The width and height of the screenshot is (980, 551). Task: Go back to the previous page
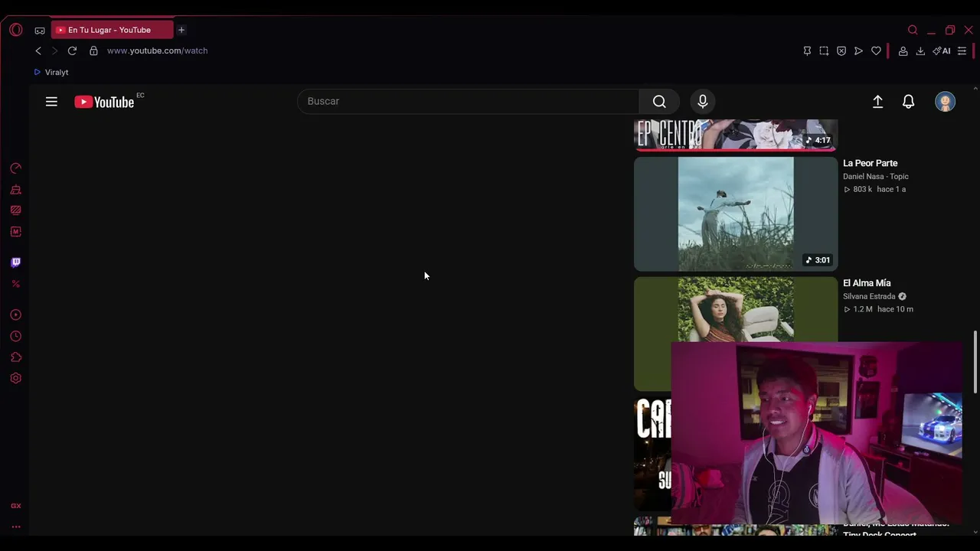click(38, 51)
